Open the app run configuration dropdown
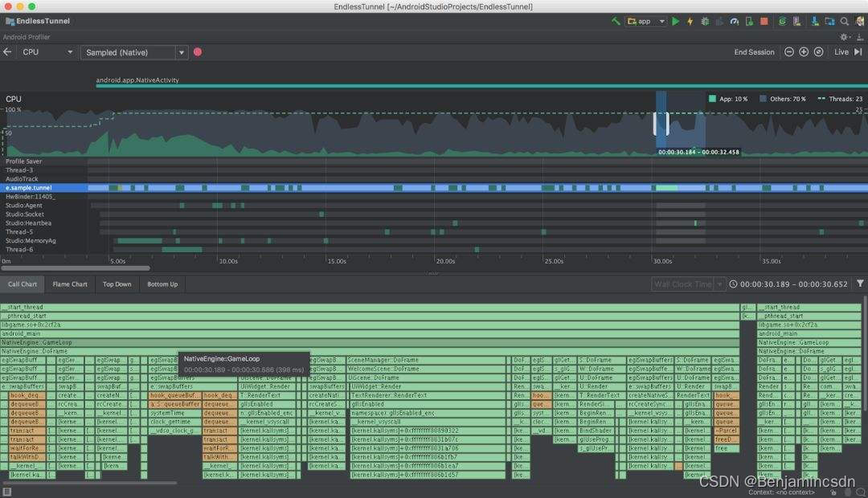Screen dimensions: 868x498 [x=646, y=21]
